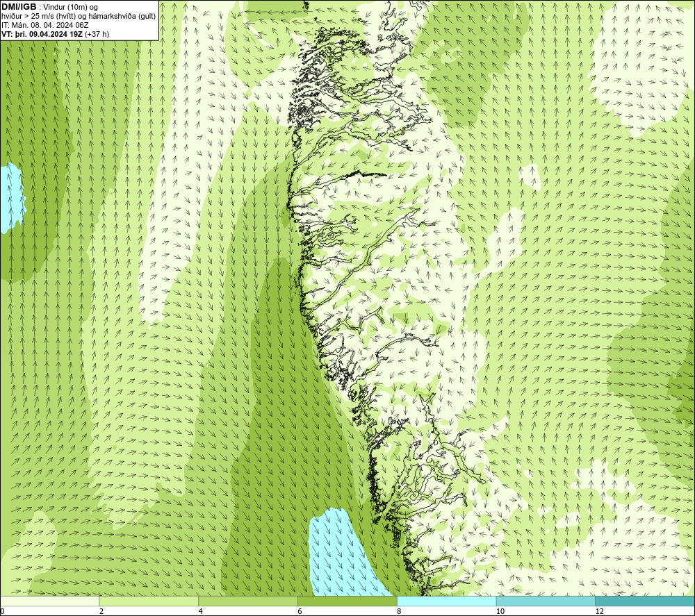
Task: Click the scale label '4'
Action: pyautogui.click(x=201, y=611)
